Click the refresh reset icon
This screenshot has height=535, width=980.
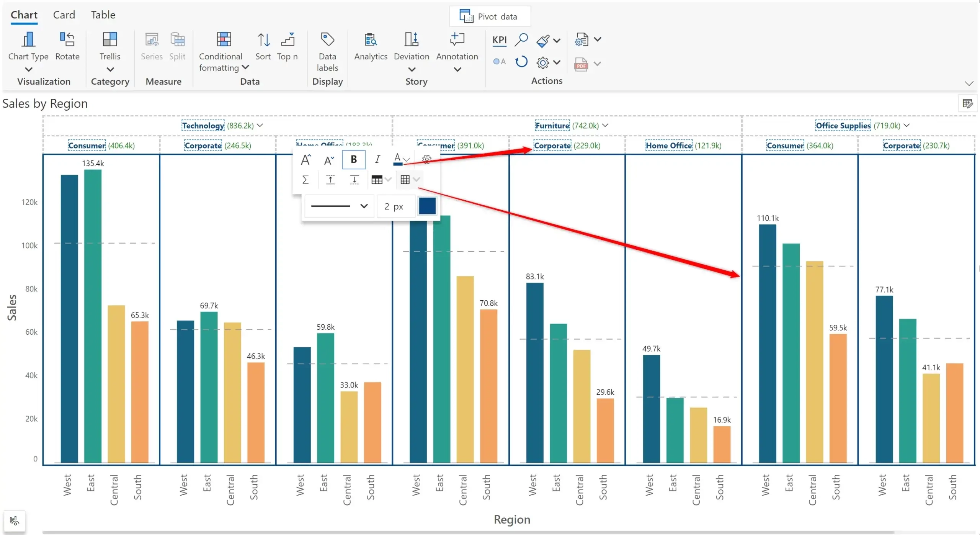tap(521, 62)
